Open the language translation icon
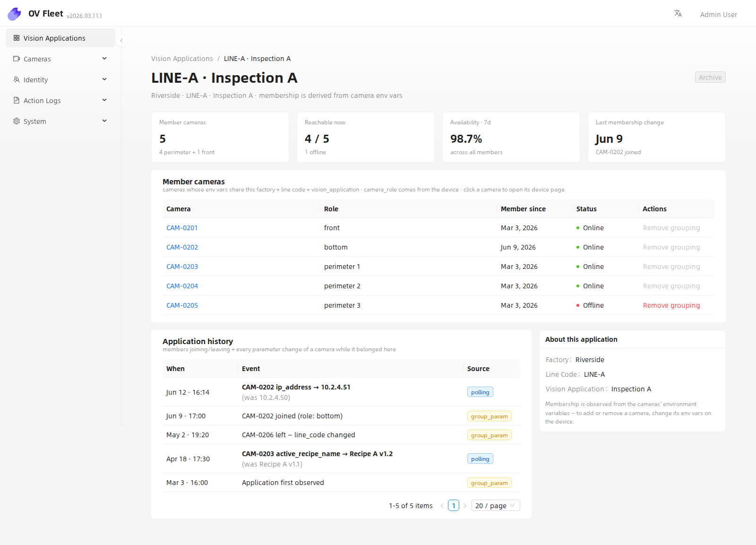The width and height of the screenshot is (756, 545). tap(678, 14)
